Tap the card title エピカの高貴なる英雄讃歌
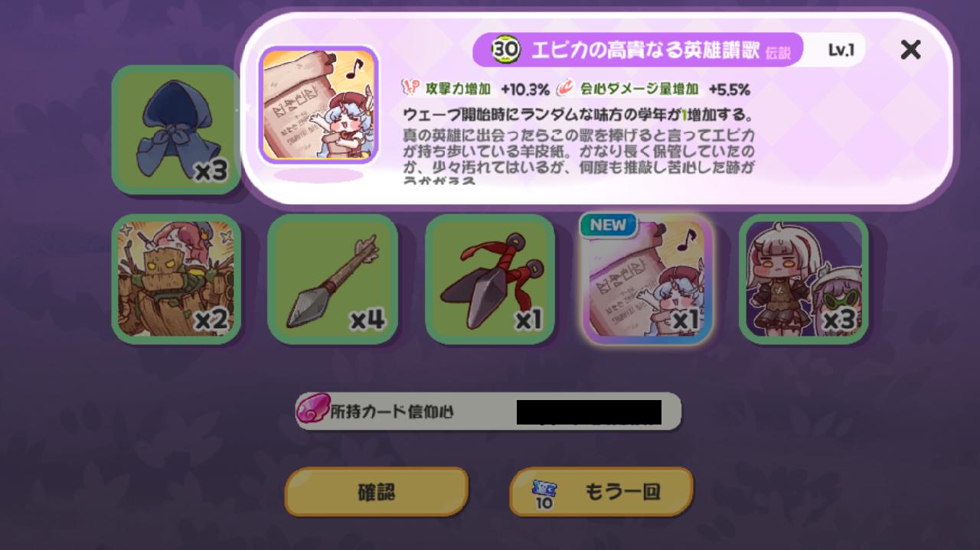Viewport: 980px width, 550px height. 645,50
